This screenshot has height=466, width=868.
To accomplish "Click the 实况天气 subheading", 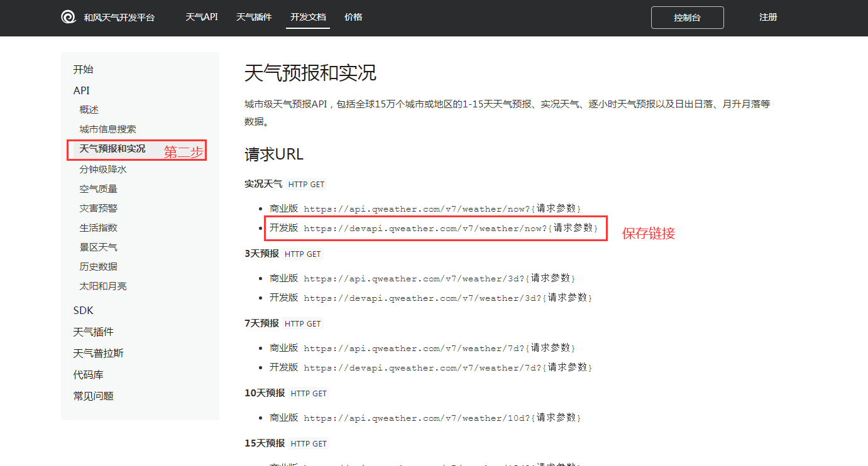I will point(263,184).
